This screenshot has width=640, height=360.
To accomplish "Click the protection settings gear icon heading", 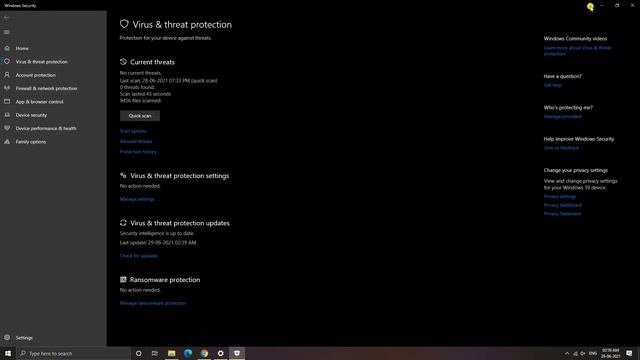I will point(123,176).
